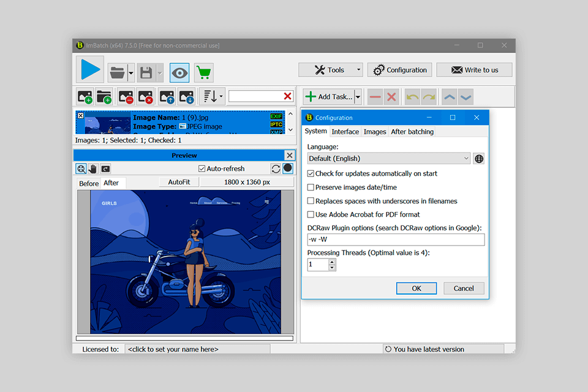Open the green shopping cart icon
Screen dimensions: 588x392
[x=203, y=73]
